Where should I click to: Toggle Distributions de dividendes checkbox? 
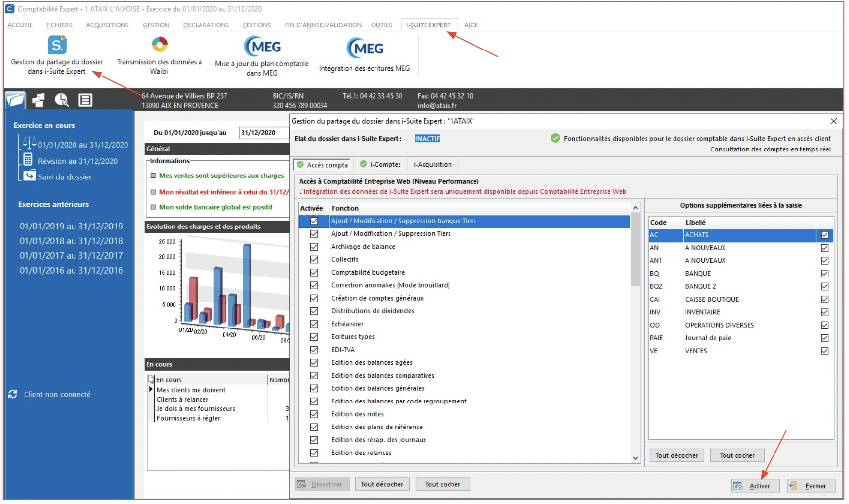[314, 311]
